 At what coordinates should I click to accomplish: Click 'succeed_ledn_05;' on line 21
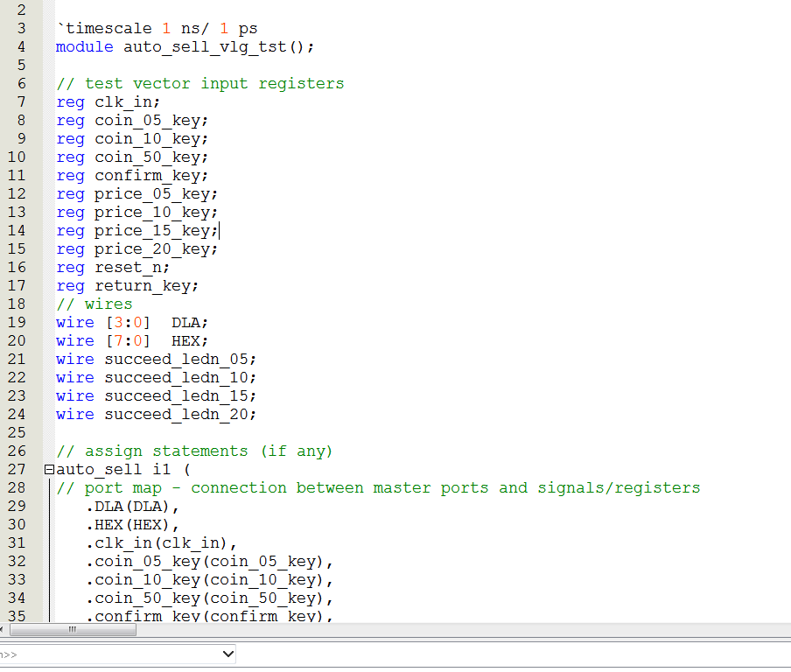tap(180, 360)
